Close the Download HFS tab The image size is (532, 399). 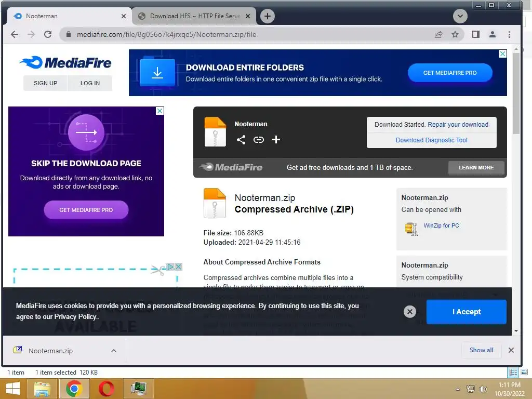(x=248, y=16)
